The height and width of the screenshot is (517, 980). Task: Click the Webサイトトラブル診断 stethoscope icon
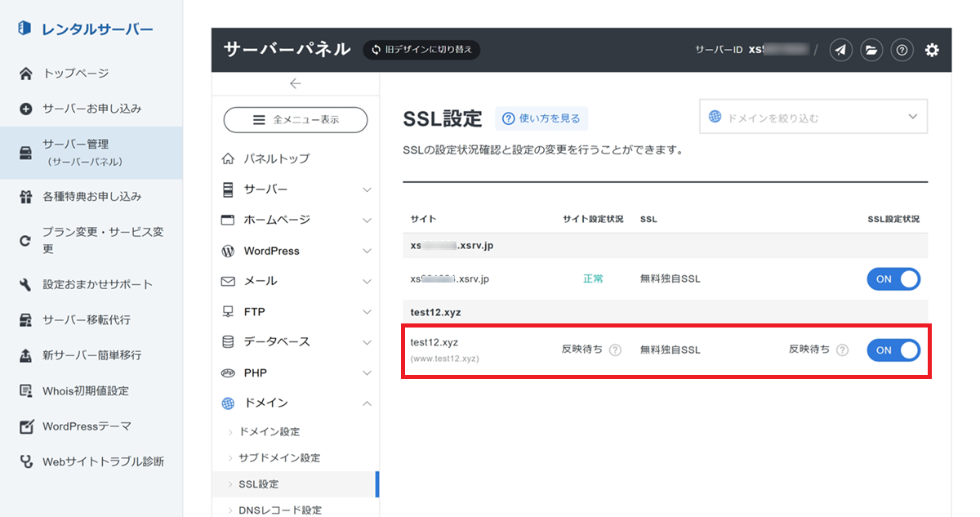pos(26,461)
